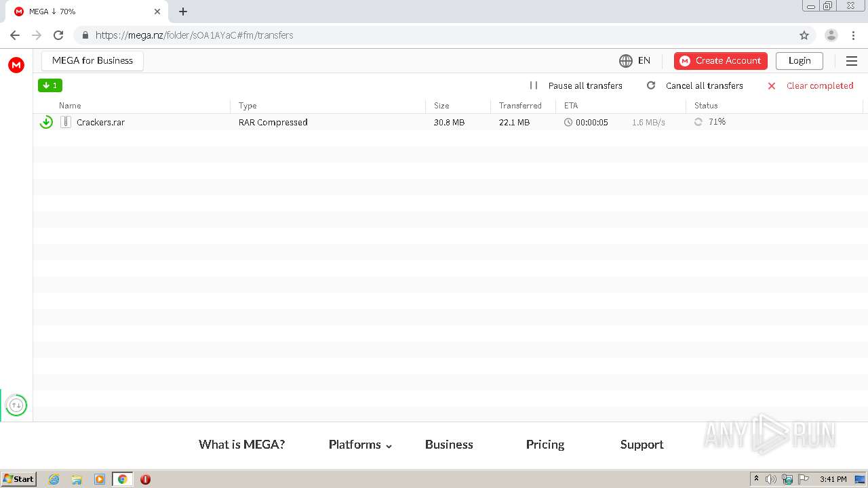Sort by the Name column header
This screenshot has height=488, width=868.
[70, 106]
